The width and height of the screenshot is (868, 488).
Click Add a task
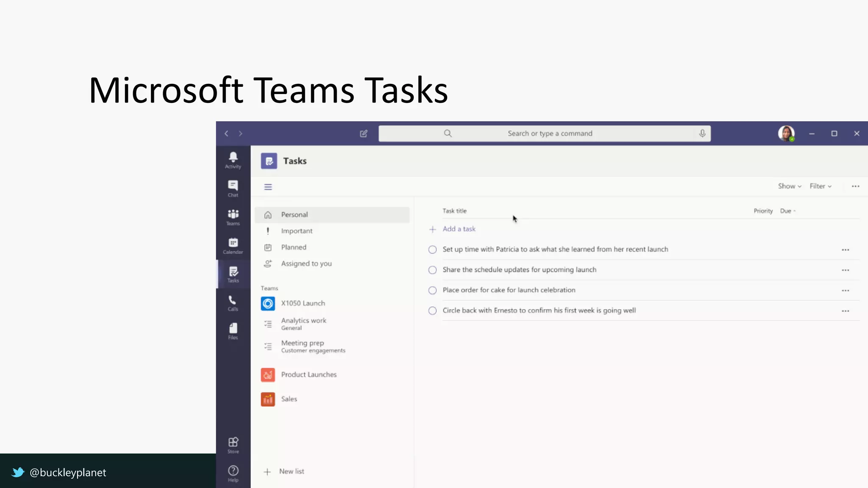pos(459,229)
